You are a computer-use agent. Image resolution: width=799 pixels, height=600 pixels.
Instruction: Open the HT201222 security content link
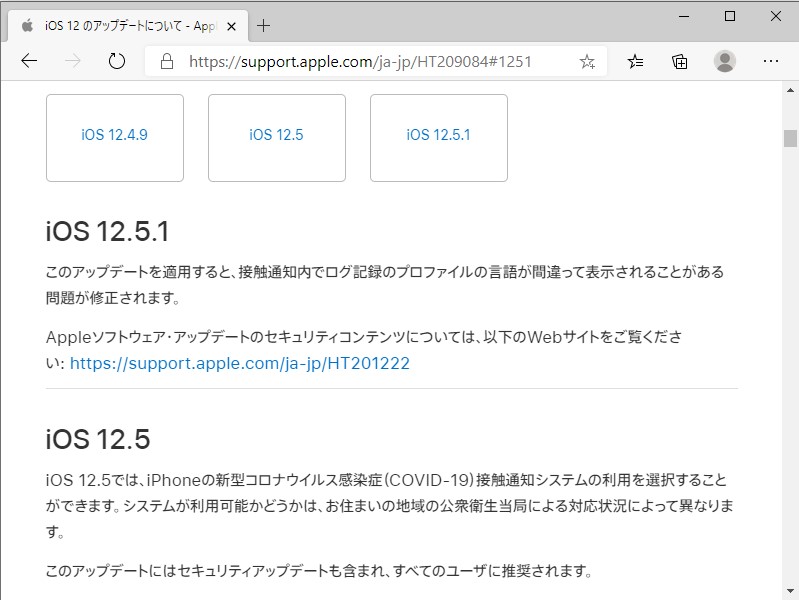coord(239,363)
